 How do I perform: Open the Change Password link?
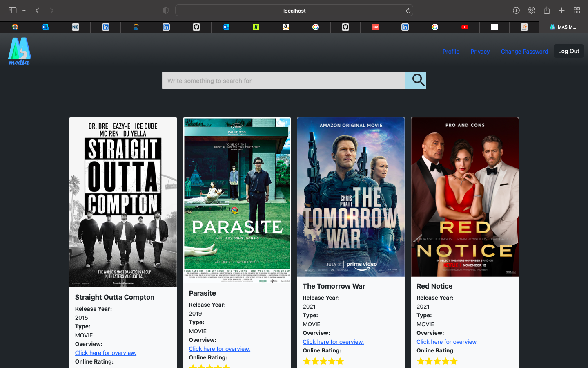click(x=524, y=52)
